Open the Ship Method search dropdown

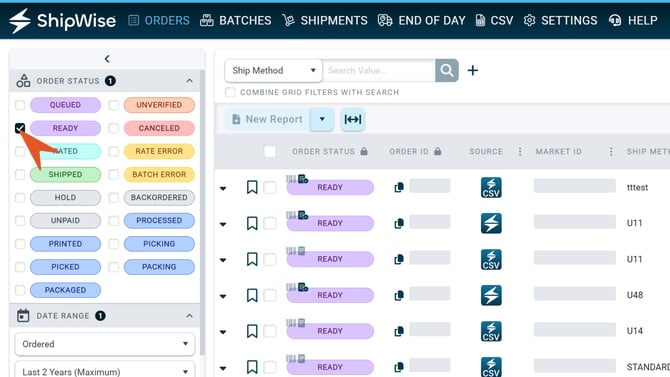tap(273, 71)
